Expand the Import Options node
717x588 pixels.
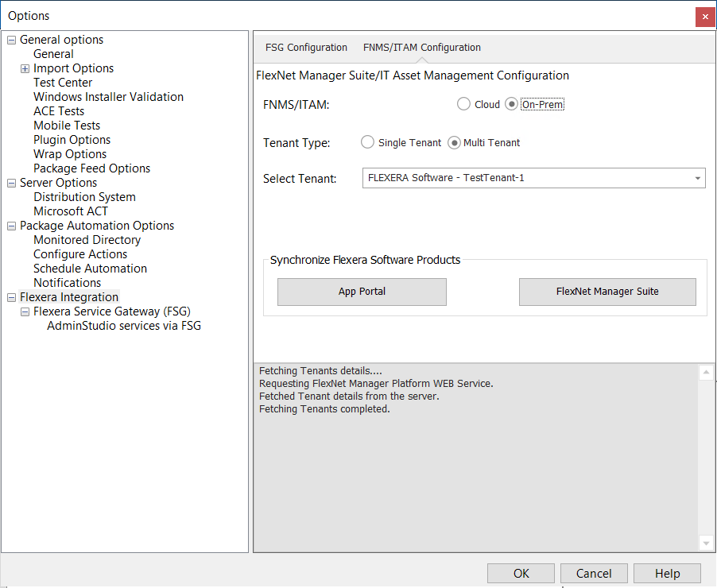(25, 68)
